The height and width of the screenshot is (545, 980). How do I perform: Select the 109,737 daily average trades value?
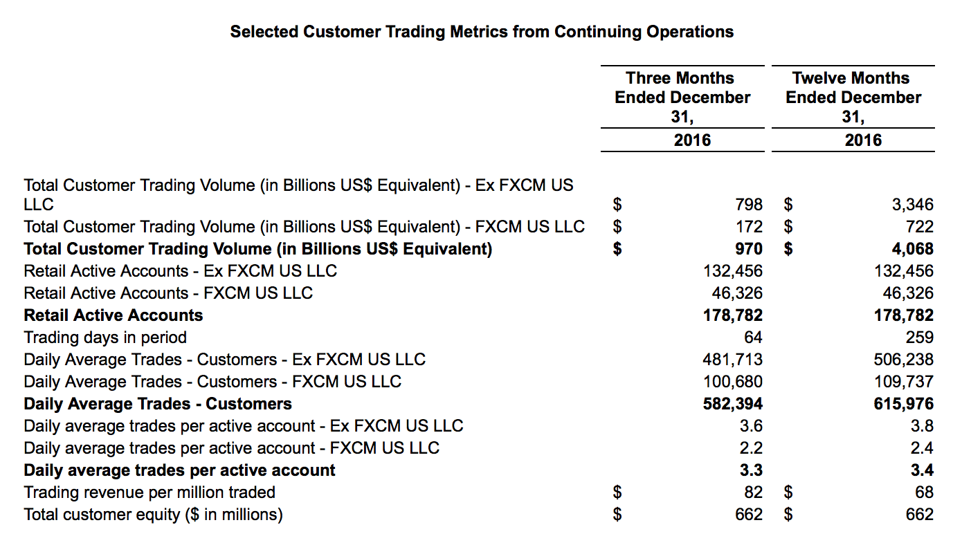904,382
